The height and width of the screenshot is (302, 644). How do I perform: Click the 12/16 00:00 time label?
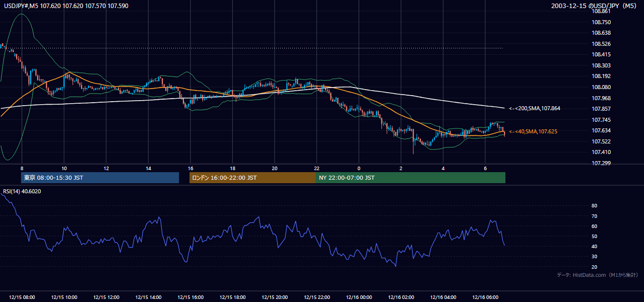tap(359, 297)
